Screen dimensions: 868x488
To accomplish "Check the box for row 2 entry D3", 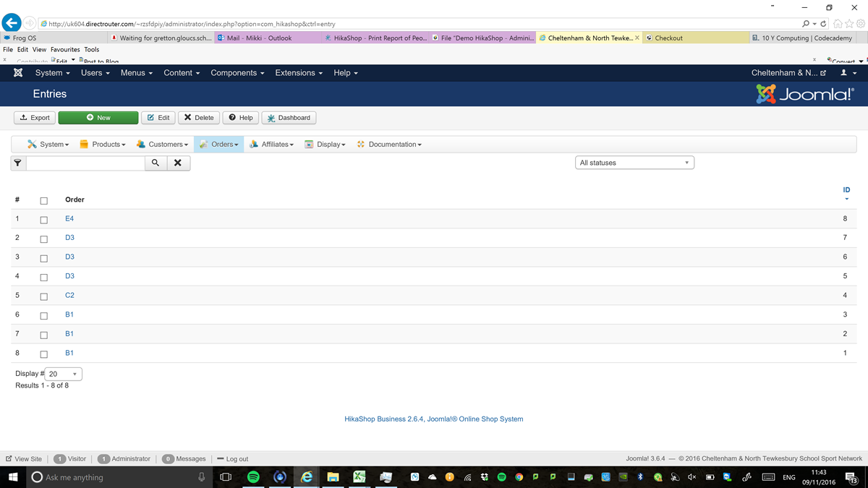I will tap(43, 239).
